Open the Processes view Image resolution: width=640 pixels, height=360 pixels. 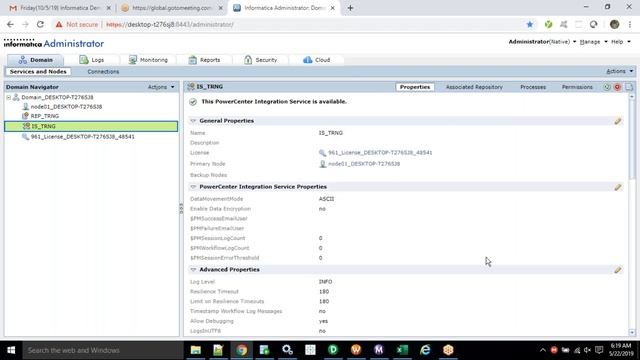pos(533,87)
